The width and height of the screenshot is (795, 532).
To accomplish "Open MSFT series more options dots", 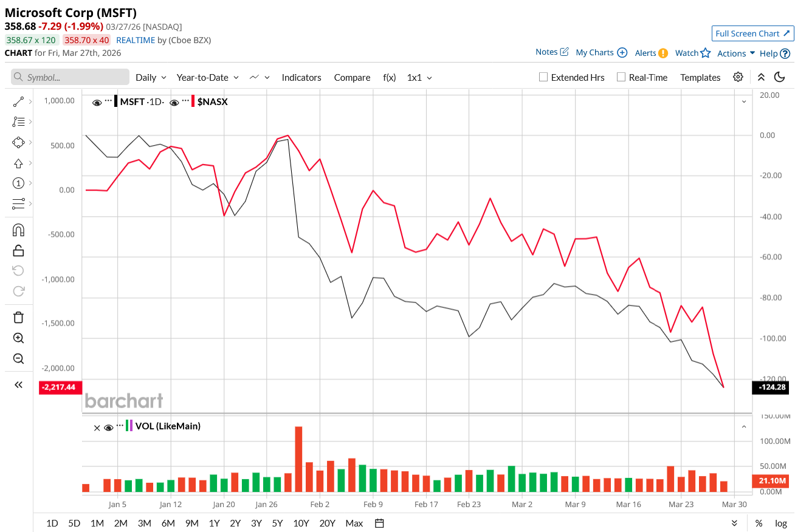I will point(108,101).
